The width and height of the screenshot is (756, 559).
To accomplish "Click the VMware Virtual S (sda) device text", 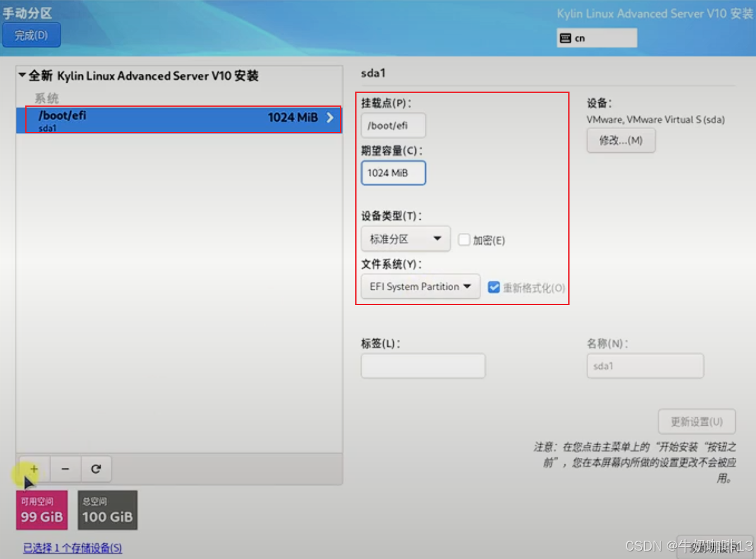I will (655, 119).
